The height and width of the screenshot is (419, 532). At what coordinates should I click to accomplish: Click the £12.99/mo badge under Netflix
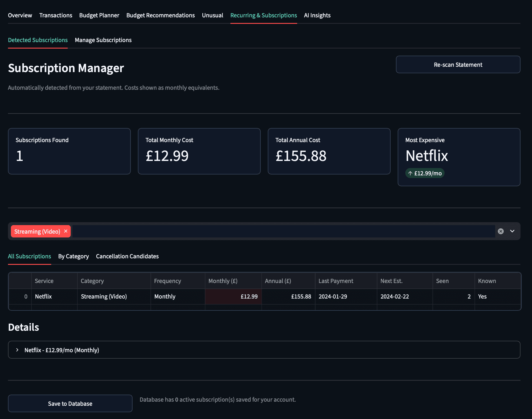point(425,173)
